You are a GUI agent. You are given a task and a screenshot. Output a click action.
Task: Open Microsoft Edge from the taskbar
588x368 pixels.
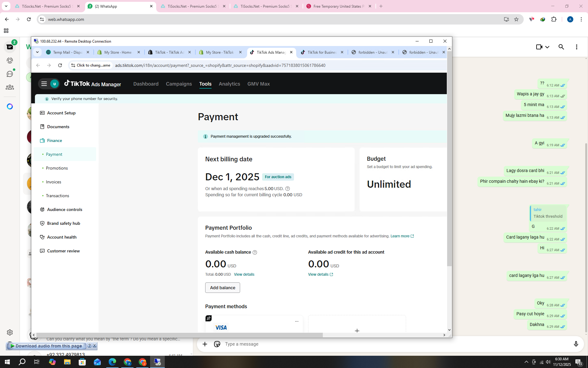point(112,362)
